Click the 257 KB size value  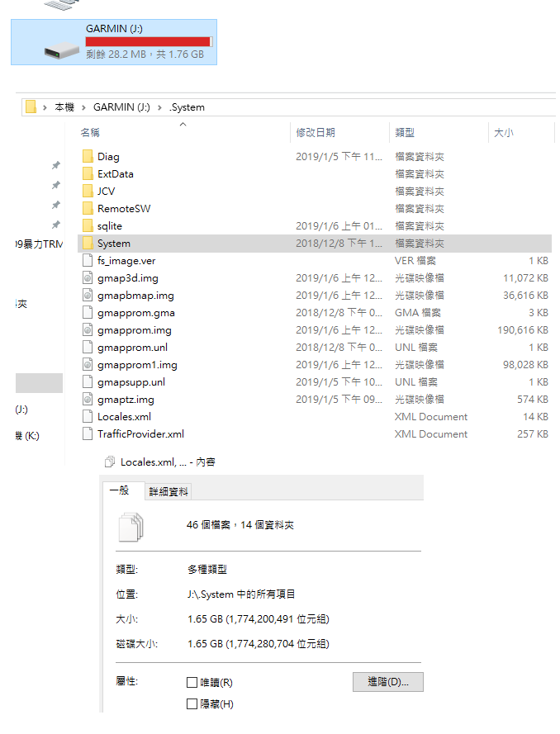click(x=533, y=433)
